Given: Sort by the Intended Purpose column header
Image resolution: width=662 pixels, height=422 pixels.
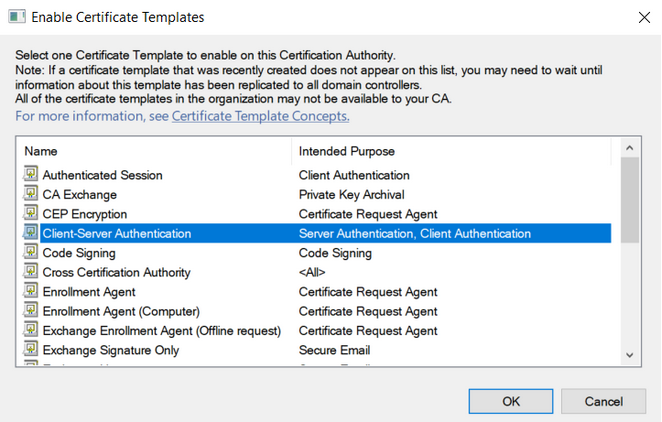Looking at the screenshot, I should coord(451,151).
